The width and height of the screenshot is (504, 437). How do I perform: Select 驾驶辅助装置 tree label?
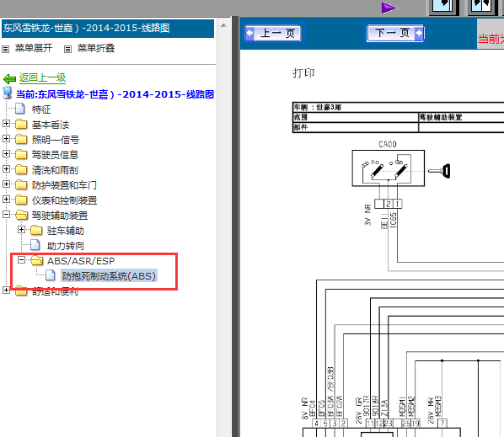(60, 216)
